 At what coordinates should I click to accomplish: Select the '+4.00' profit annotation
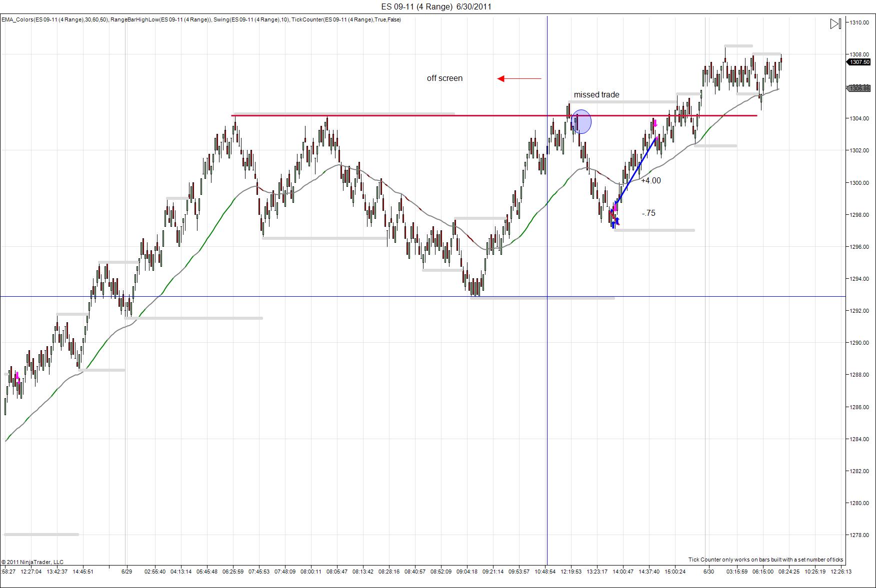point(651,180)
